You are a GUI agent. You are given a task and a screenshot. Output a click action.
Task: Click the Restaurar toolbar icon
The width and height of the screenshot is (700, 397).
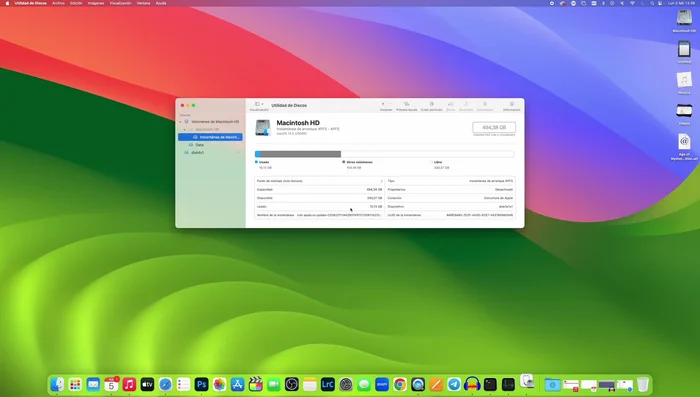click(466, 104)
